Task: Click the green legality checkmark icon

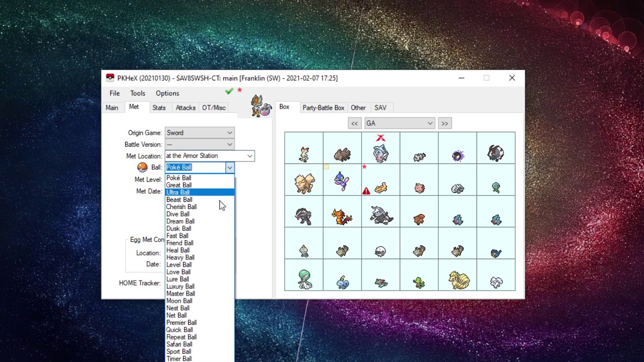Action: 229,91
